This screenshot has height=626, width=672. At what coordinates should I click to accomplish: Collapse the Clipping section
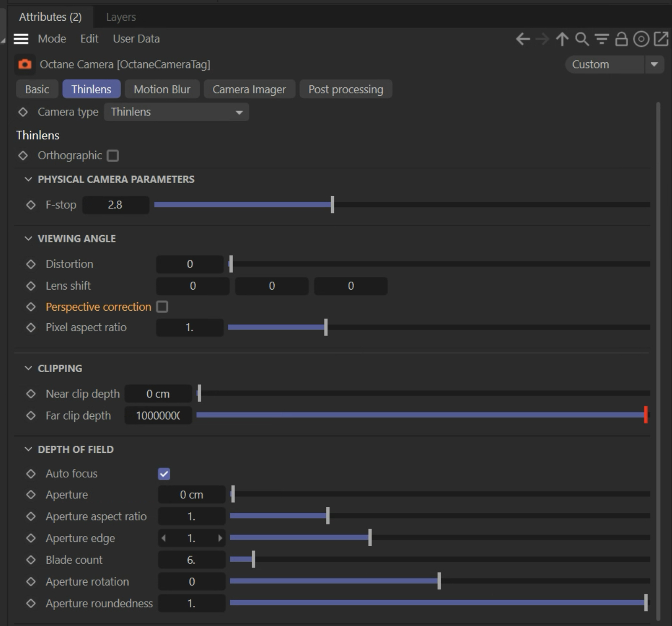pyautogui.click(x=28, y=368)
